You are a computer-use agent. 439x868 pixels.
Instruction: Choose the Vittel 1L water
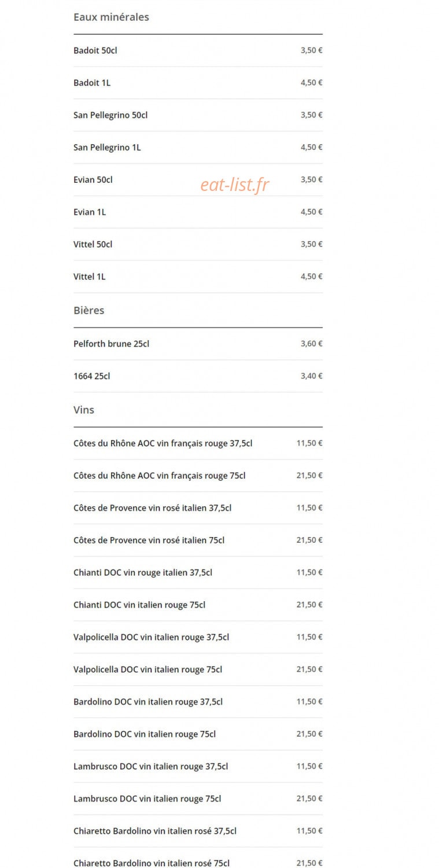click(198, 277)
